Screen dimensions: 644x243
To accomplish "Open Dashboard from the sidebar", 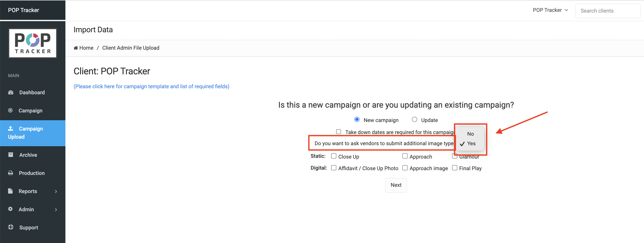I will [33, 93].
